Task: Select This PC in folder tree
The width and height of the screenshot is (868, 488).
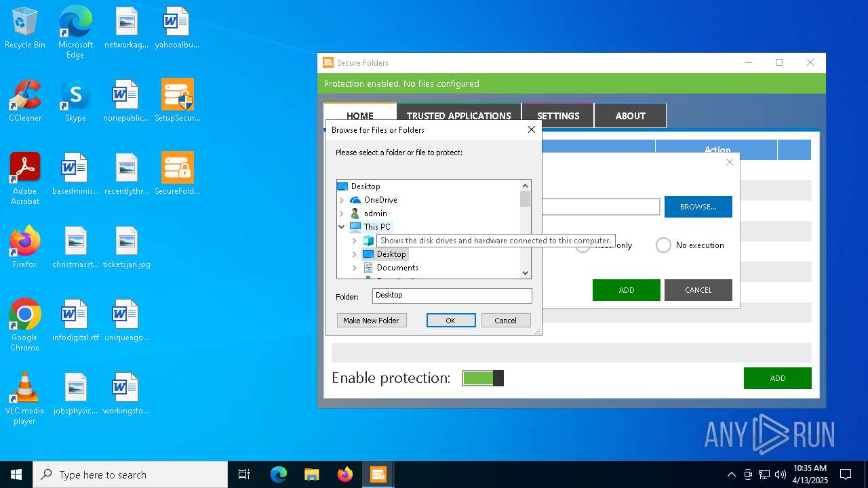Action: [x=377, y=227]
